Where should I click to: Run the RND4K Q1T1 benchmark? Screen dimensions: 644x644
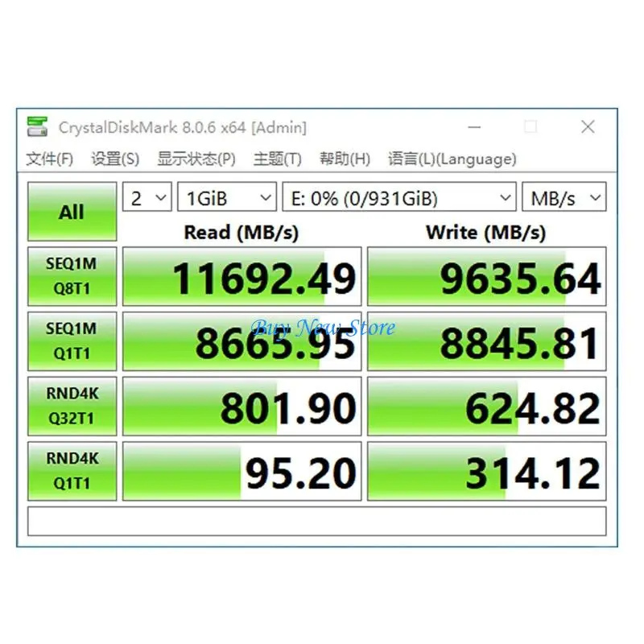72,471
